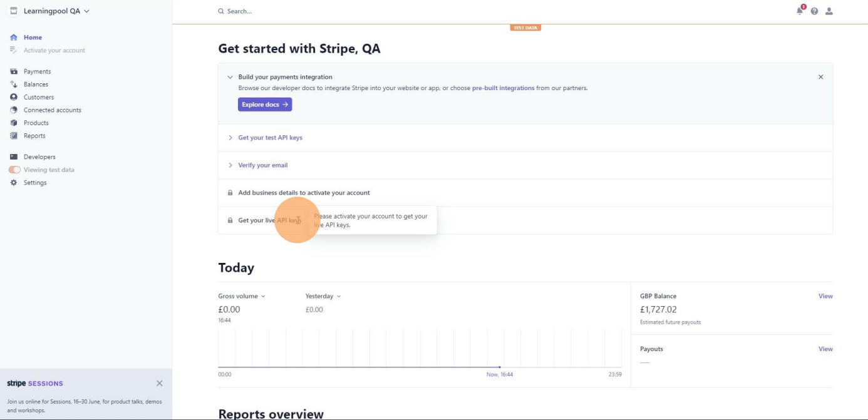The image size is (868, 420).
Task: Expand the Get your test API keys section
Action: 270,138
